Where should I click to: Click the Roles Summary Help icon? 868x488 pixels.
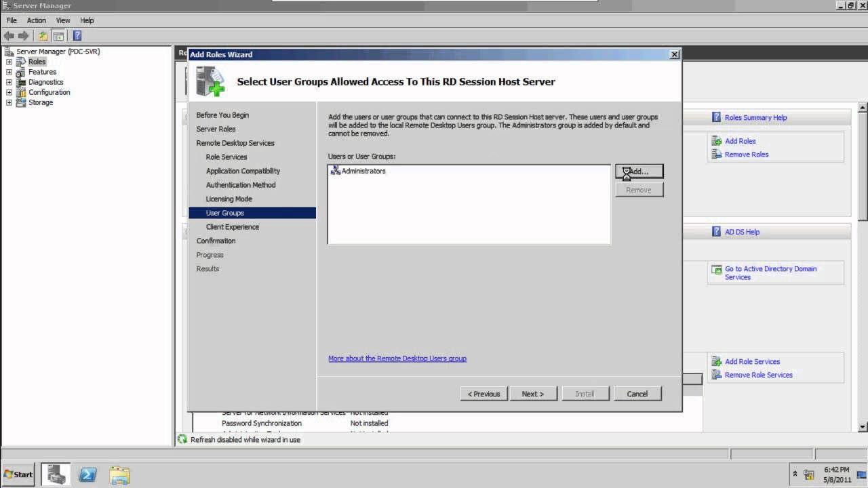pos(717,117)
